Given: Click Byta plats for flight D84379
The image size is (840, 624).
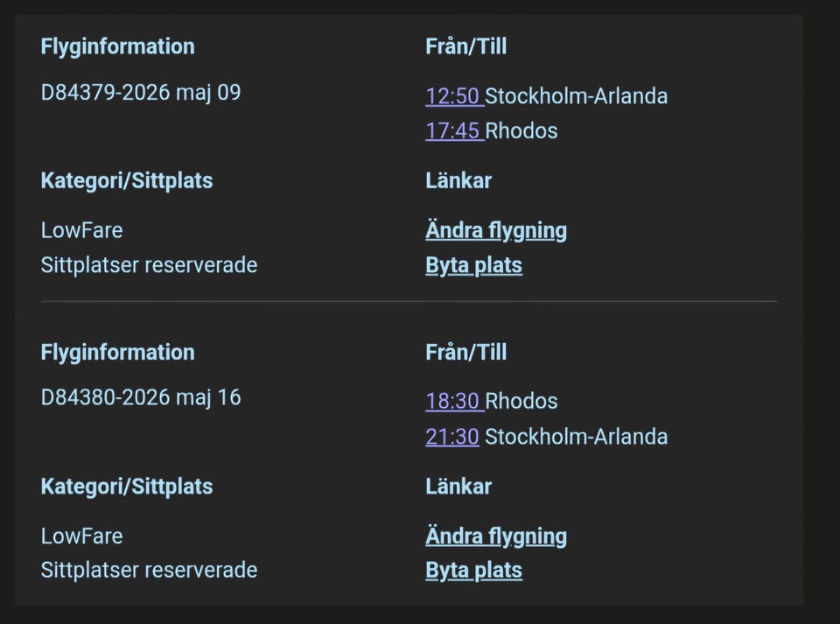Looking at the screenshot, I should point(473,264).
